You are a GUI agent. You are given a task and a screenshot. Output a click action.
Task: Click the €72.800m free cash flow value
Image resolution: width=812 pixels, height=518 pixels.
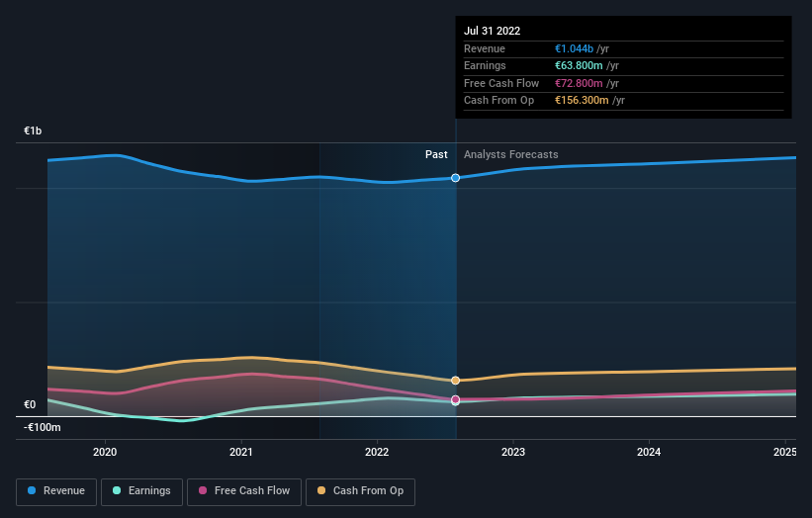pyautogui.click(x=579, y=83)
